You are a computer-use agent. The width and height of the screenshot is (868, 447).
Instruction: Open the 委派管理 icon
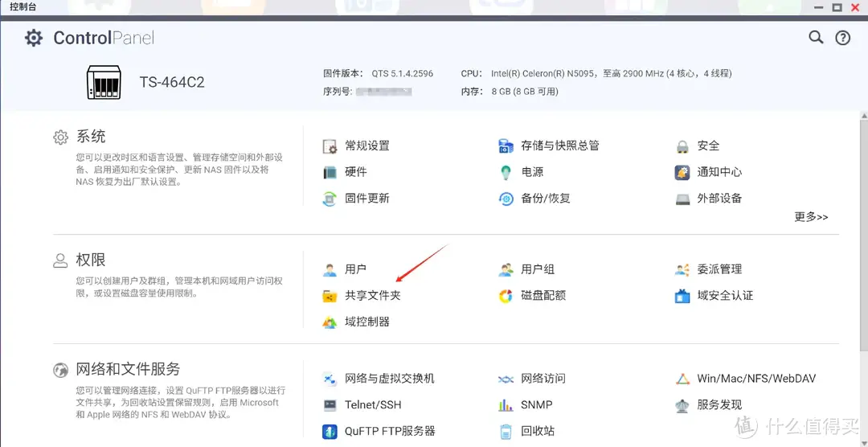click(x=682, y=270)
